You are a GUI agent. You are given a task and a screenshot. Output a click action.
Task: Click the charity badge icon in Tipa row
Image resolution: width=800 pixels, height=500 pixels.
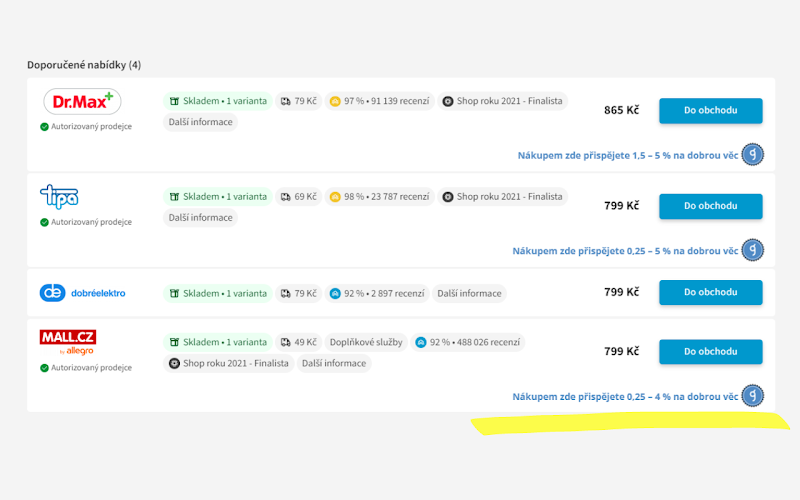(x=753, y=250)
